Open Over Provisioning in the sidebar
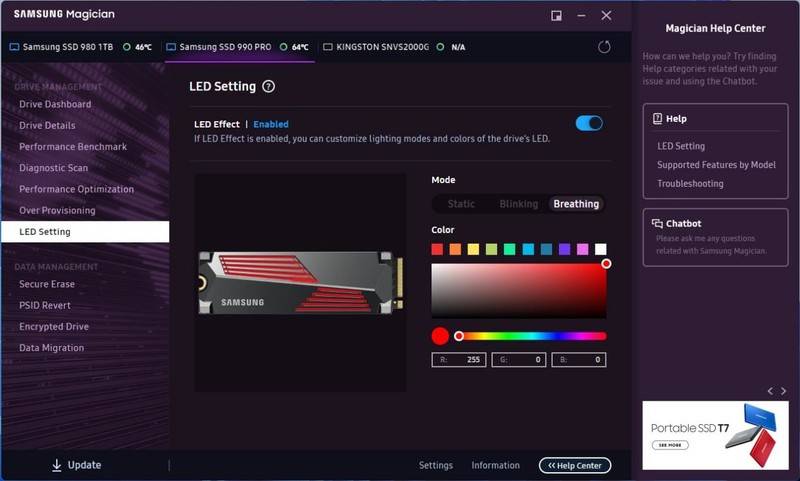The height and width of the screenshot is (481, 800). 57,211
